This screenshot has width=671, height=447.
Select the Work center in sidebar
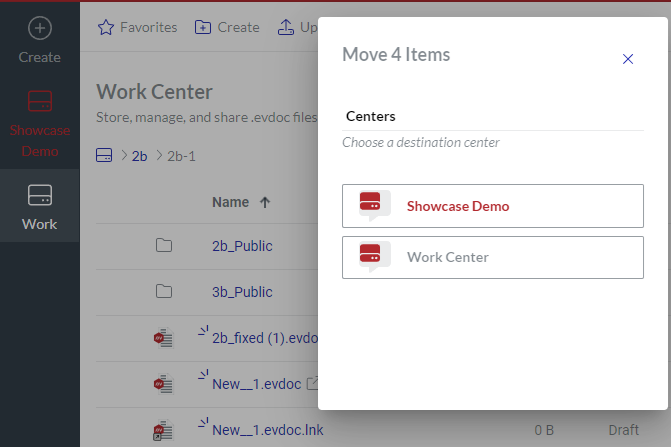(x=40, y=207)
